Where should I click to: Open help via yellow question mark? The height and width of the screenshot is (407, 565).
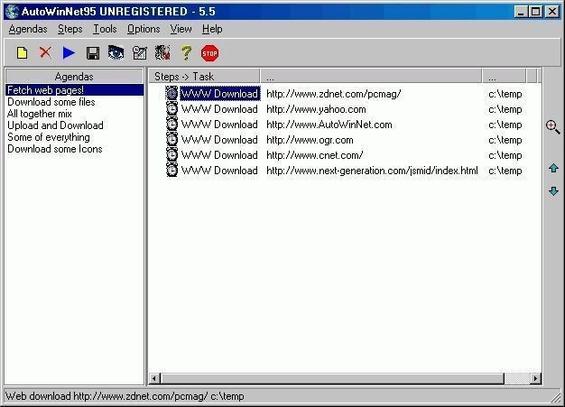point(186,53)
